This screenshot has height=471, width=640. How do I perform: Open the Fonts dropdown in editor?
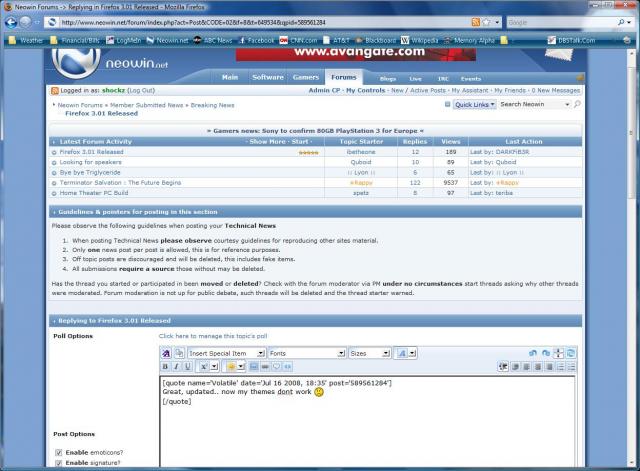[x=307, y=353]
